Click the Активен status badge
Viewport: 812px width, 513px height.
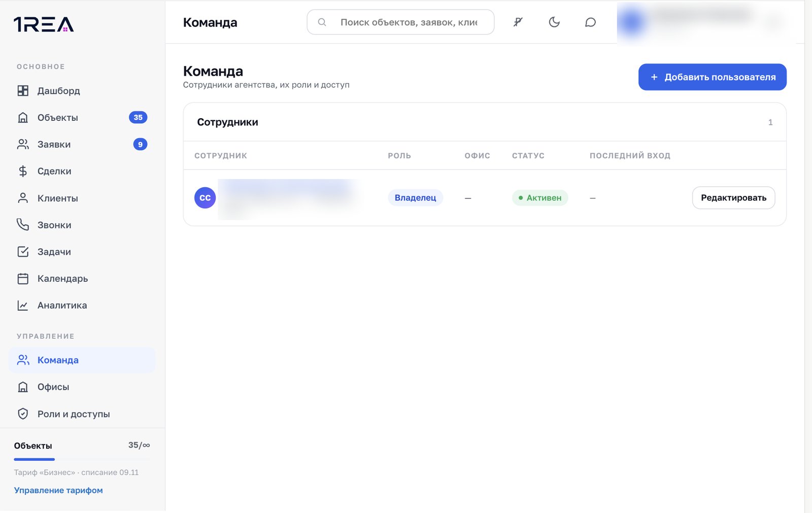pos(540,198)
